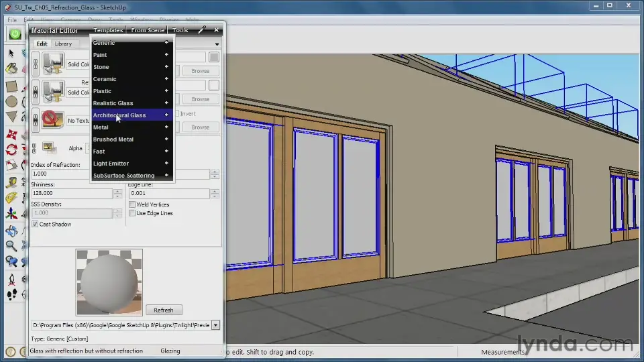The width and height of the screenshot is (644, 362).
Task: Toggle link beside No Texture row
Action: 36,120
